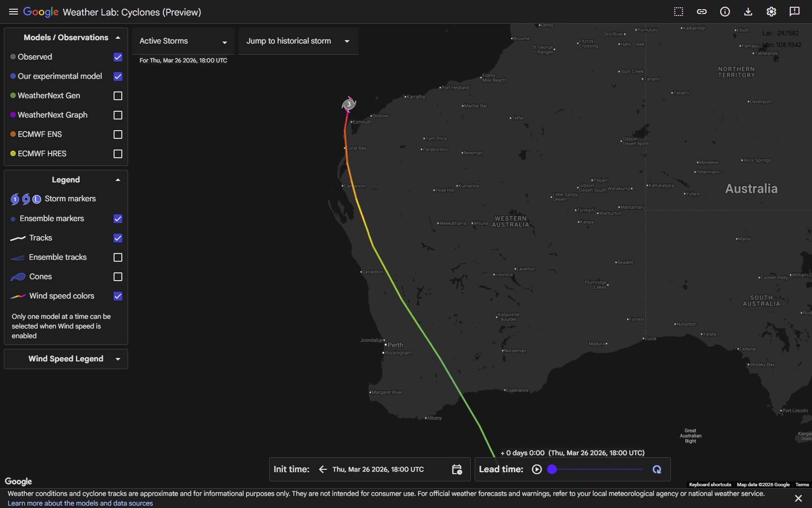The width and height of the screenshot is (812, 508).
Task: Click the Exmouth label on the map
Action: (362, 122)
